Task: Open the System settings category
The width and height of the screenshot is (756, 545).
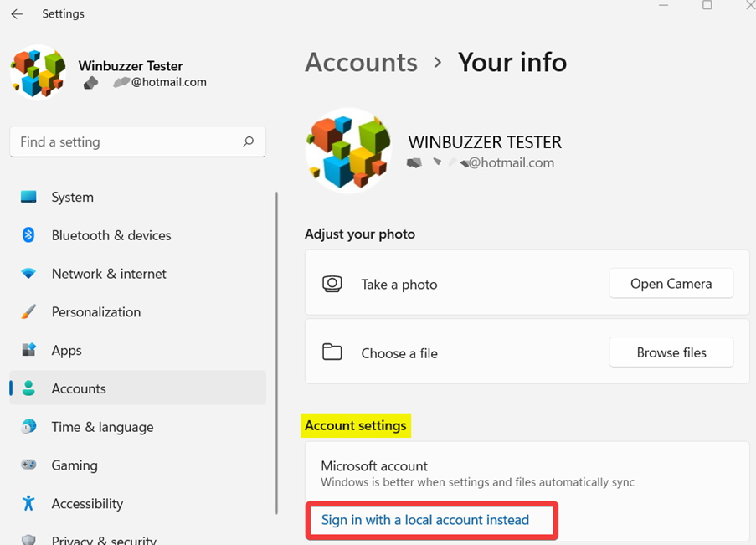Action: pyautogui.click(x=137, y=197)
